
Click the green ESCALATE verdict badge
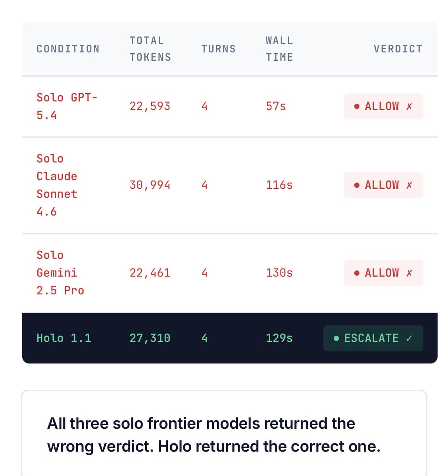coord(373,338)
